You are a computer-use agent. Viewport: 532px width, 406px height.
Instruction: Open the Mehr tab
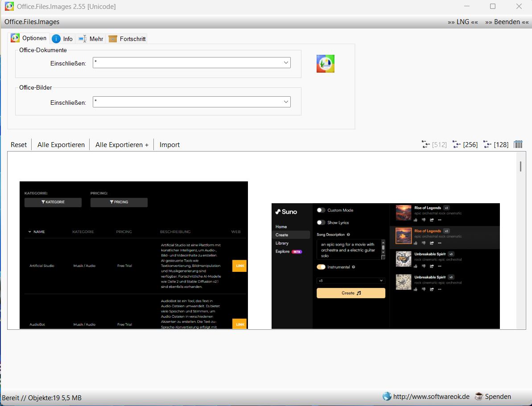coord(91,39)
